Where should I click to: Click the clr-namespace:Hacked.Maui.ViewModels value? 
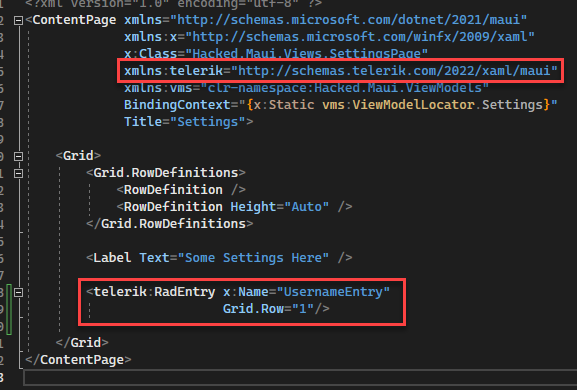tap(344, 88)
